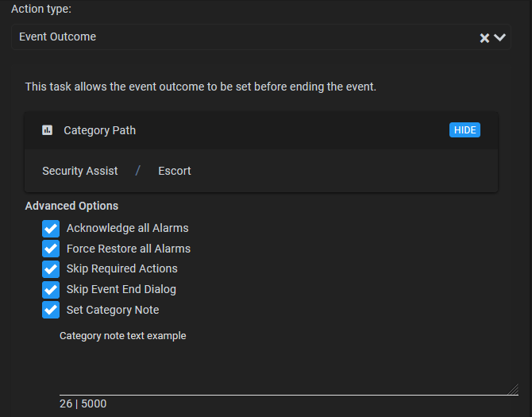Hide the Category Path panel
The height and width of the screenshot is (417, 532).
465,130
